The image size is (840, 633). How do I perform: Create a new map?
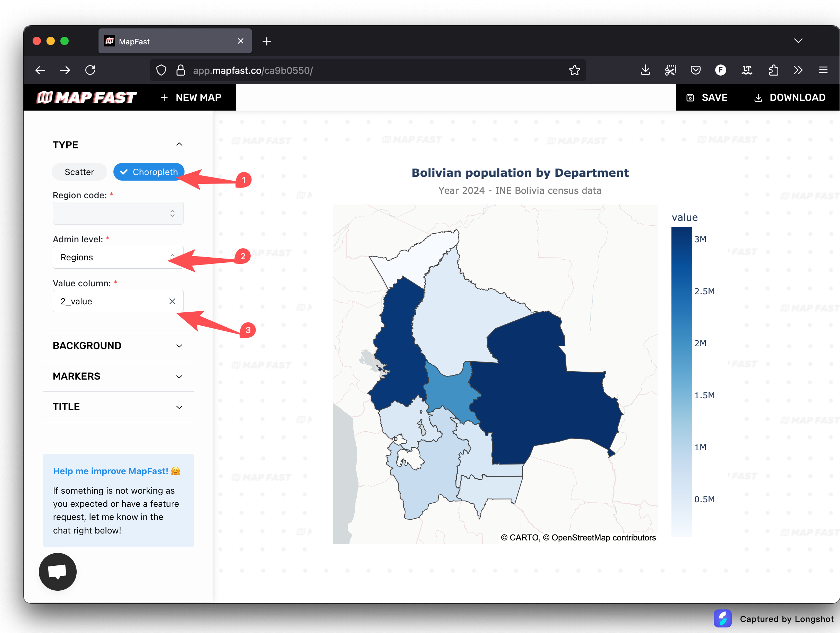pyautogui.click(x=191, y=97)
